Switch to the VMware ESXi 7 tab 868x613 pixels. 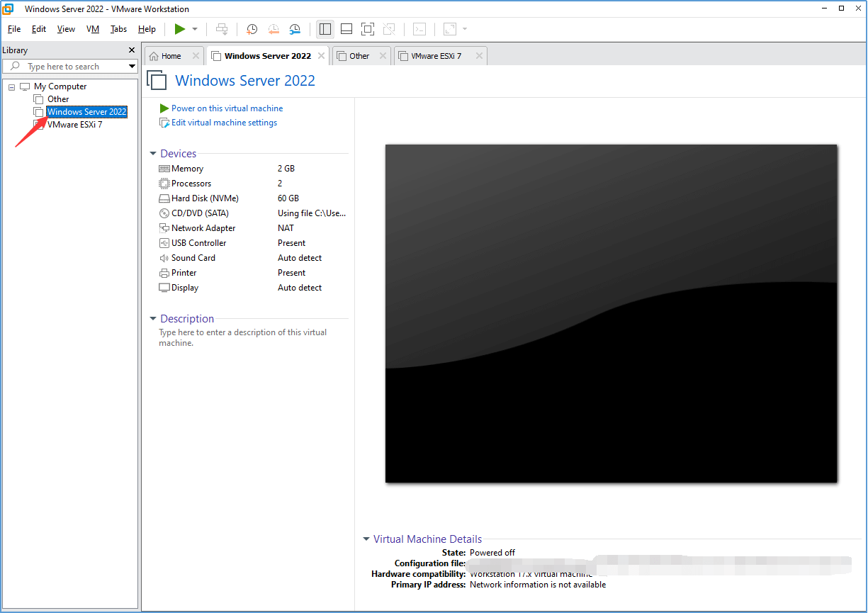point(436,56)
